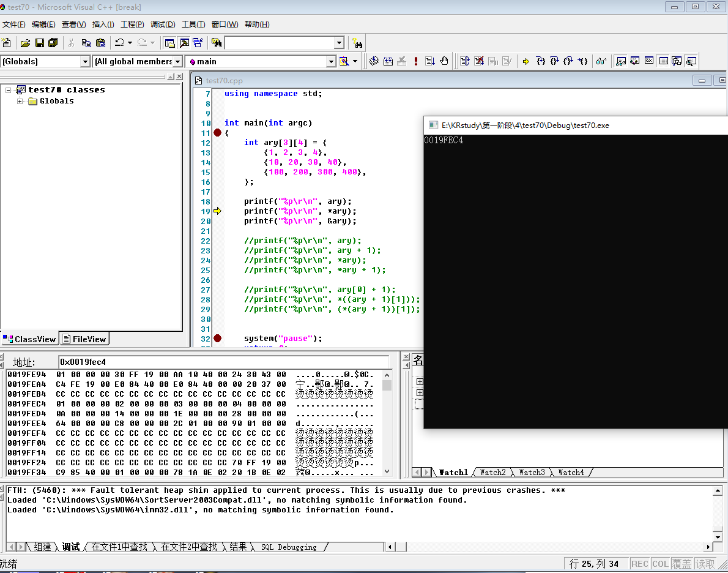728x573 pixels.
Task: Click the Step Into debug icon
Action: click(540, 61)
